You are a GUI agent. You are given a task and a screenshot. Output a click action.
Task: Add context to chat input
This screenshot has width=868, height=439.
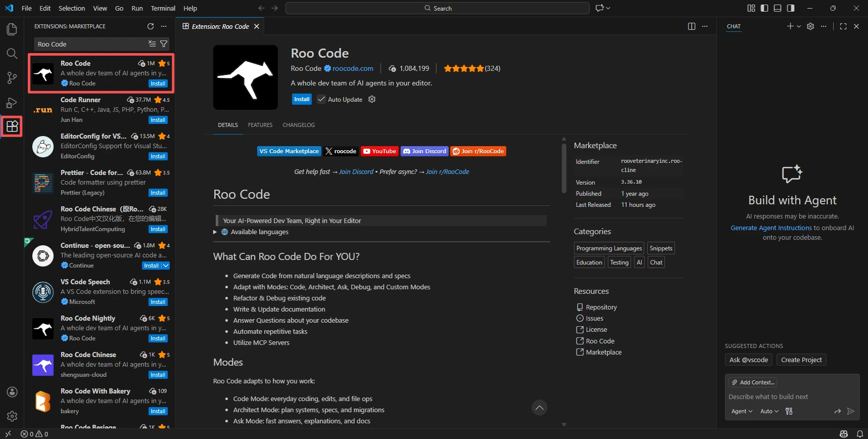pyautogui.click(x=753, y=382)
